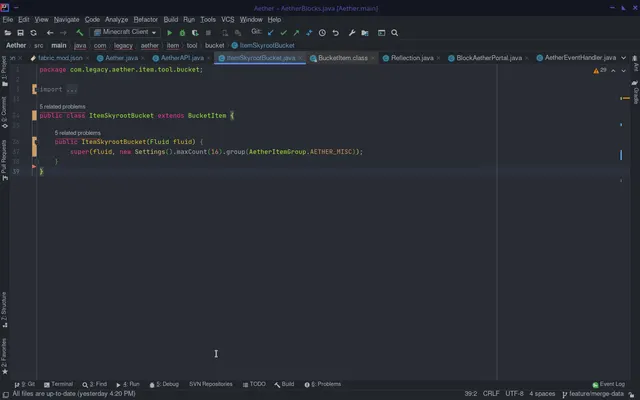640x400 pixels.
Task: Toggle the Structure tool window
Action: click(4, 309)
